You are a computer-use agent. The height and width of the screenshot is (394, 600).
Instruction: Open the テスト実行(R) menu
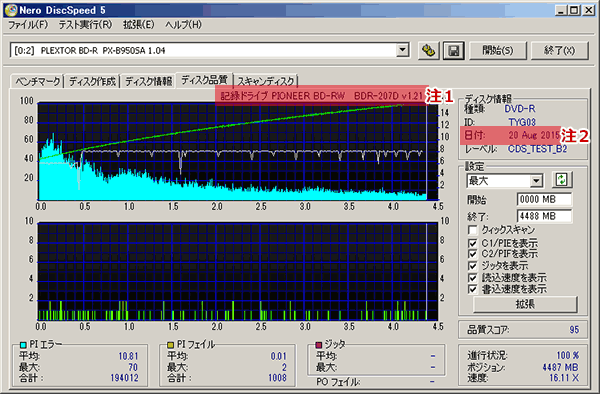point(85,25)
